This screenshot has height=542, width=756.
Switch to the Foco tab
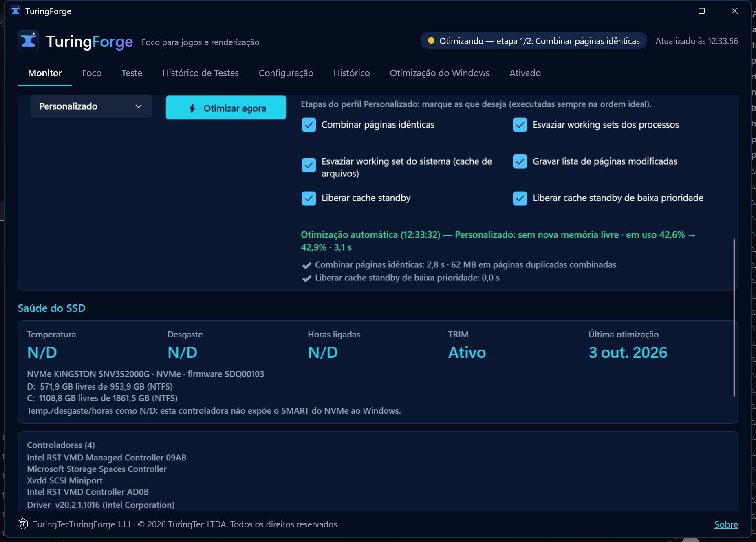click(92, 73)
